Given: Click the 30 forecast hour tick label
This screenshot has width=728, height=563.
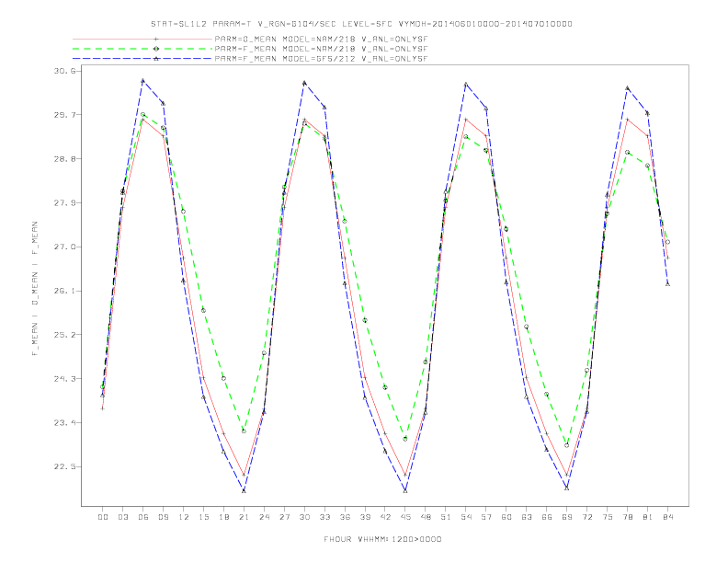Looking at the screenshot, I should pos(304,517).
